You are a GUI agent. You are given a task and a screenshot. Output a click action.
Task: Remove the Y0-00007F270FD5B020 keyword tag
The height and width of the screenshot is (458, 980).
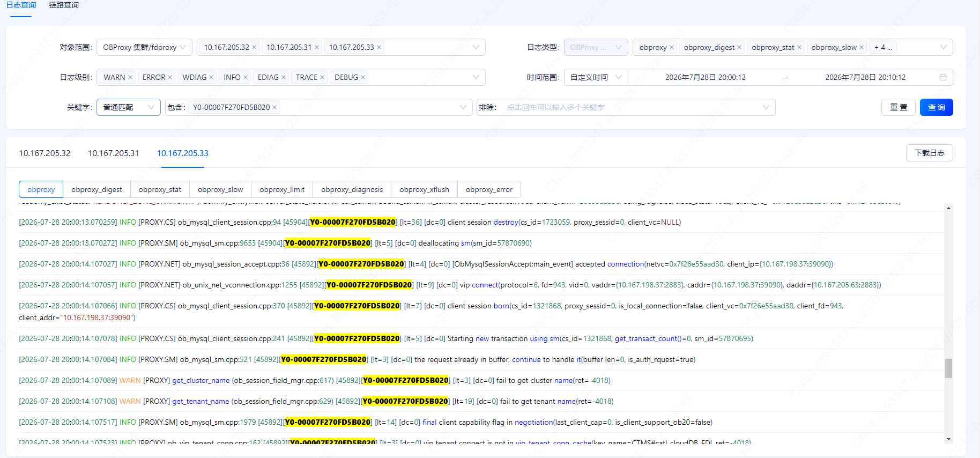(274, 107)
